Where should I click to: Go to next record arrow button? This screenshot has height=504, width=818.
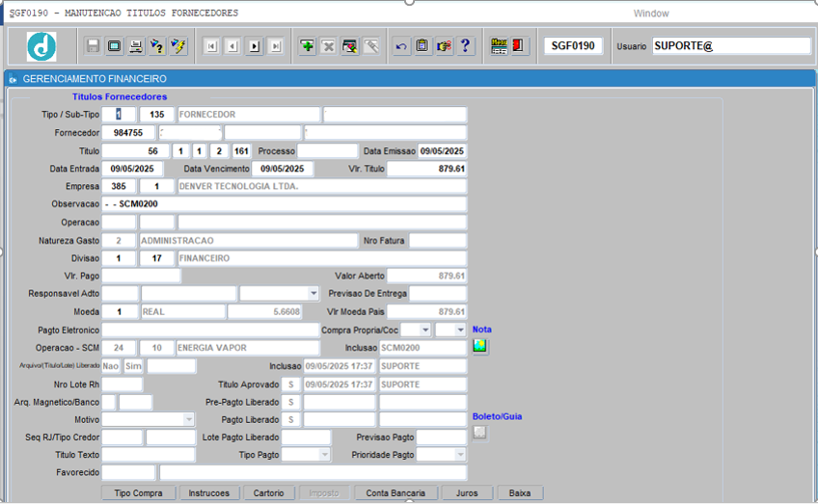pos(254,46)
